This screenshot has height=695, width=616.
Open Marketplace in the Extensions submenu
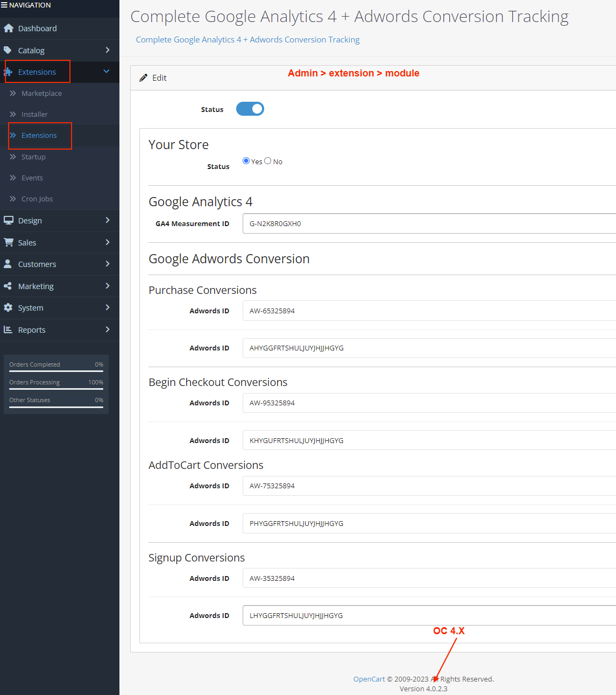(41, 93)
